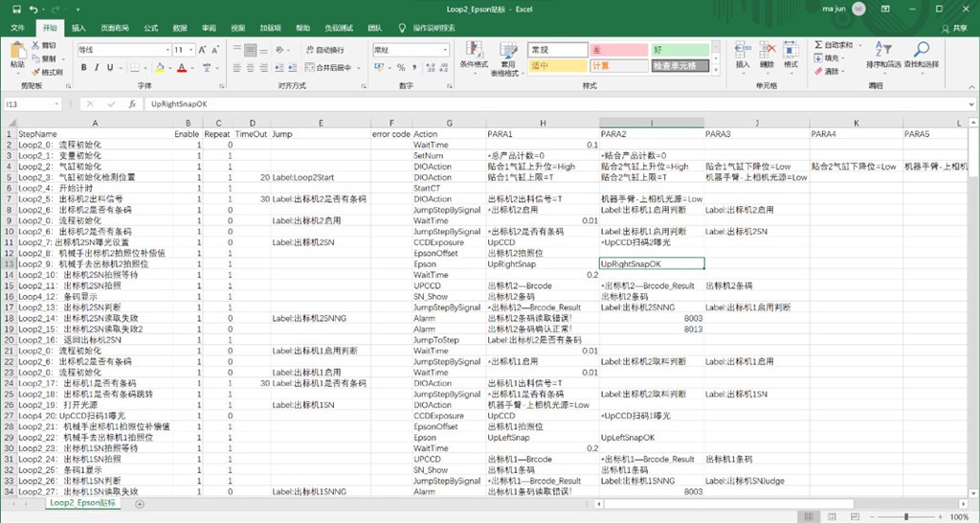Click the Cut (剪切) scissors icon
Viewport: 980px width, 523px height.
pos(35,46)
